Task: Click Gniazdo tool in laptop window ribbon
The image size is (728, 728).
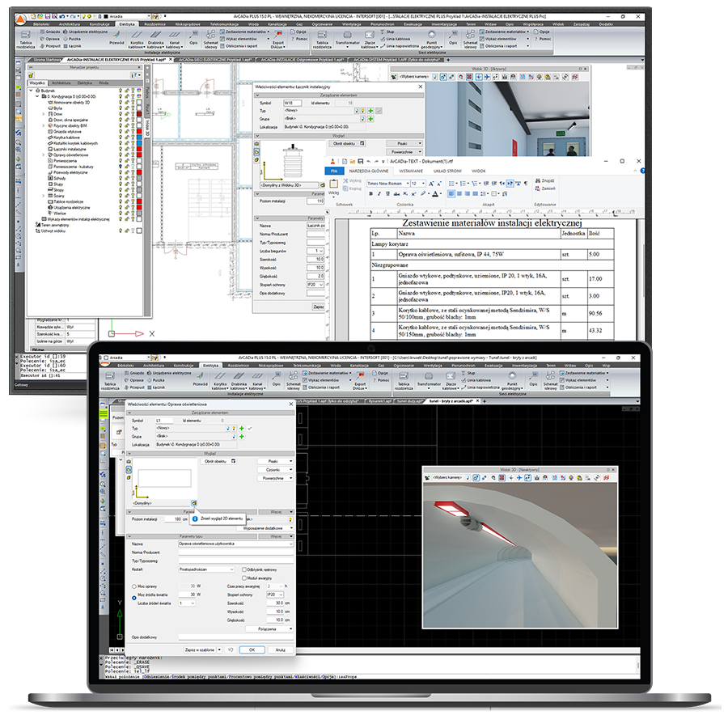Action: click(133, 373)
